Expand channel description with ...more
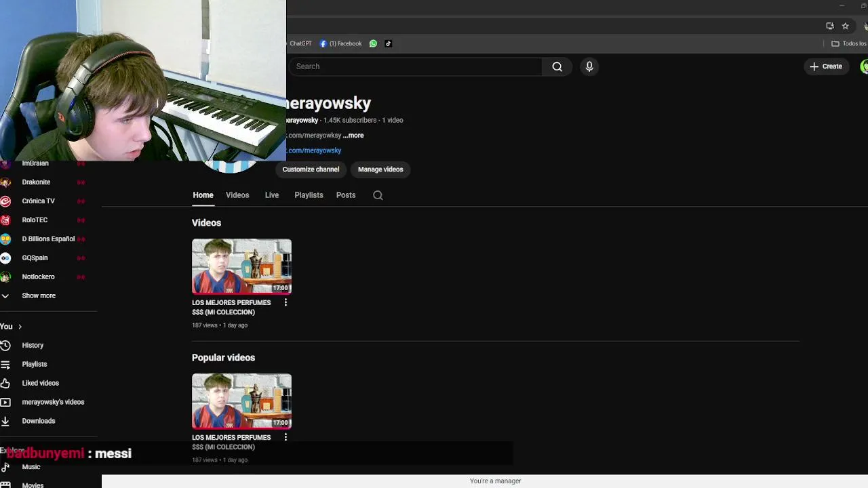 pyautogui.click(x=353, y=136)
